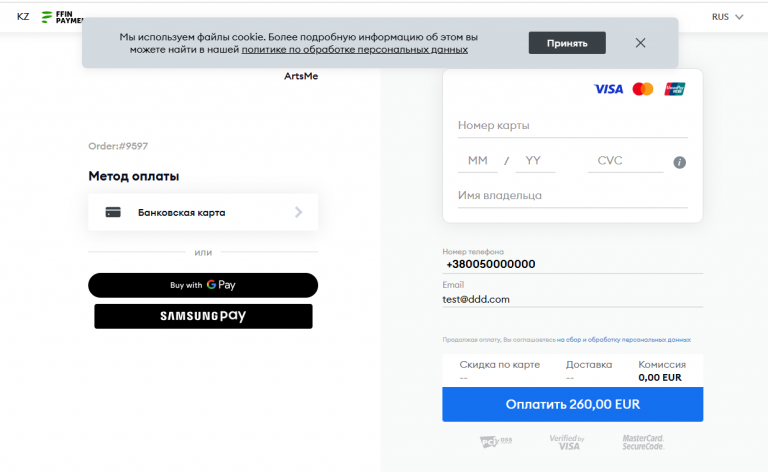
Task: Click the Email field with test@ddd.com
Action: 572,299
